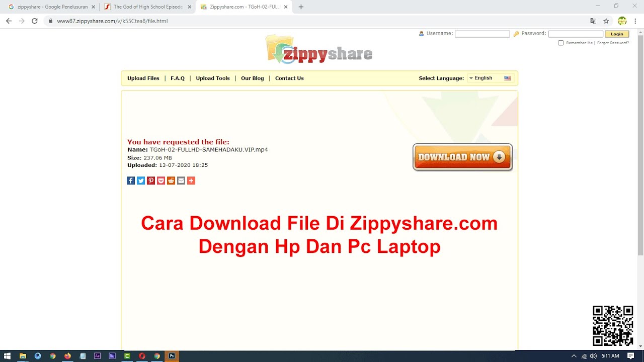Click the upload date 13-07-2020 18:25
The width and height of the screenshot is (644, 362).
183,165
